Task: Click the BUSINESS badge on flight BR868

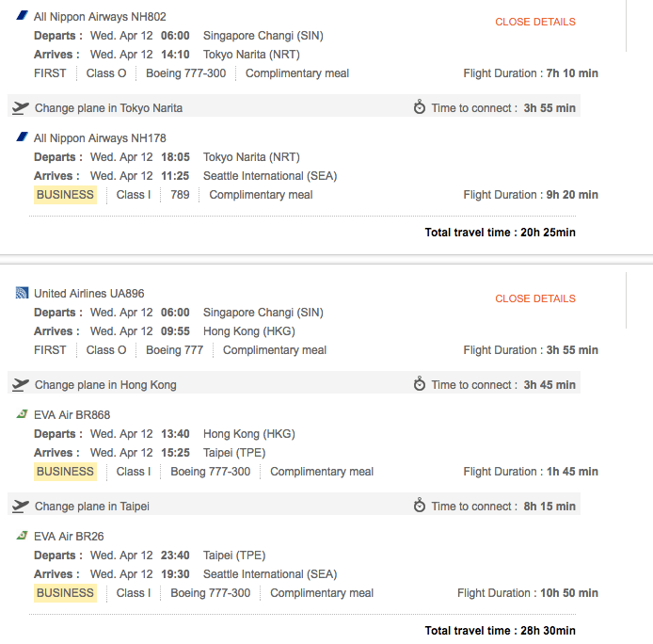Action: tap(65, 472)
